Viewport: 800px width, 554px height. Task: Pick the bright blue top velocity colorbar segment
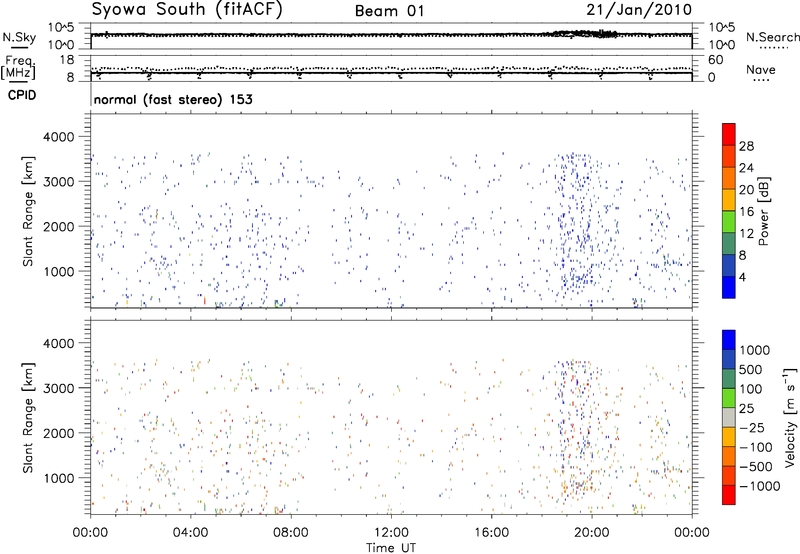pyautogui.click(x=729, y=339)
